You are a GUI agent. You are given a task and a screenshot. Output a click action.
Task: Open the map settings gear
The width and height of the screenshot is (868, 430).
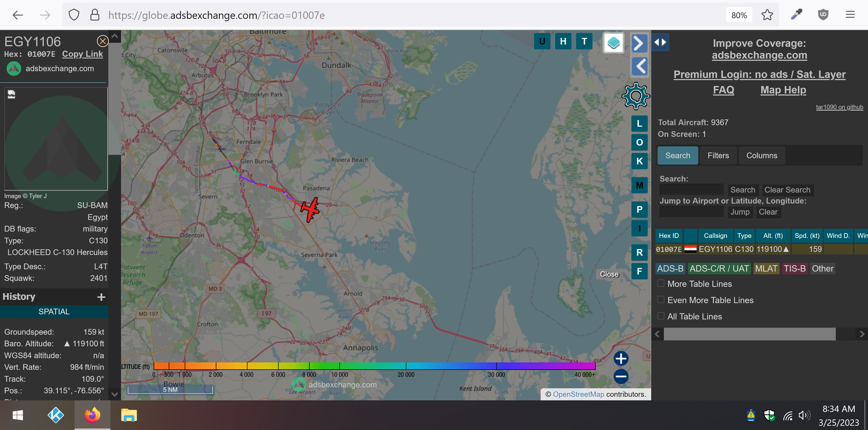tap(635, 96)
